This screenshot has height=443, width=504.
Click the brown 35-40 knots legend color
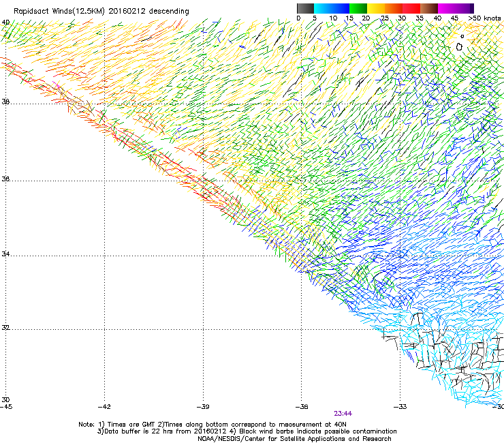coord(429,8)
